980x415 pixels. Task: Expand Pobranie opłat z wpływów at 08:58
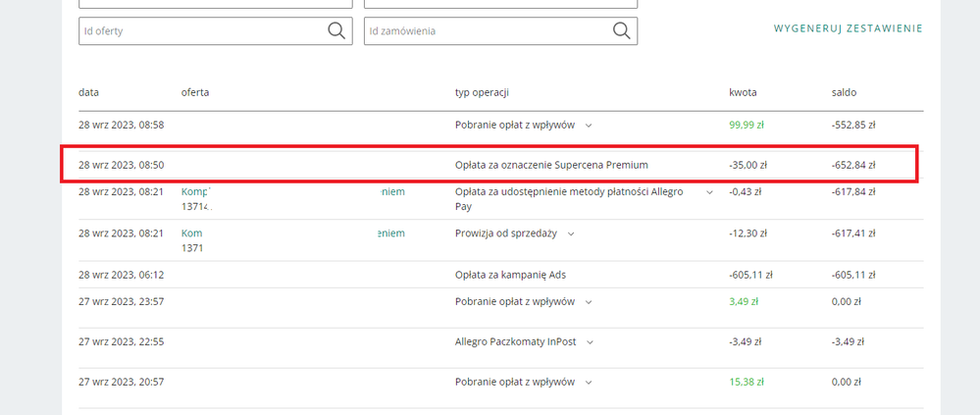589,126
